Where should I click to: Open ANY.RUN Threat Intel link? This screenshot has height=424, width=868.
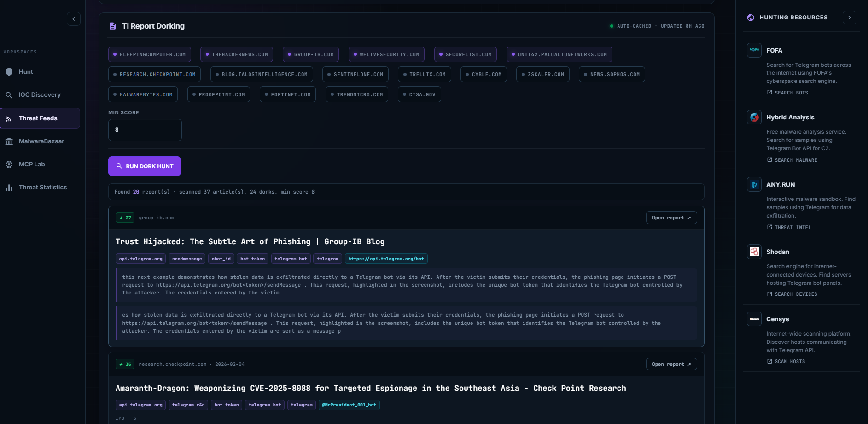[789, 227]
